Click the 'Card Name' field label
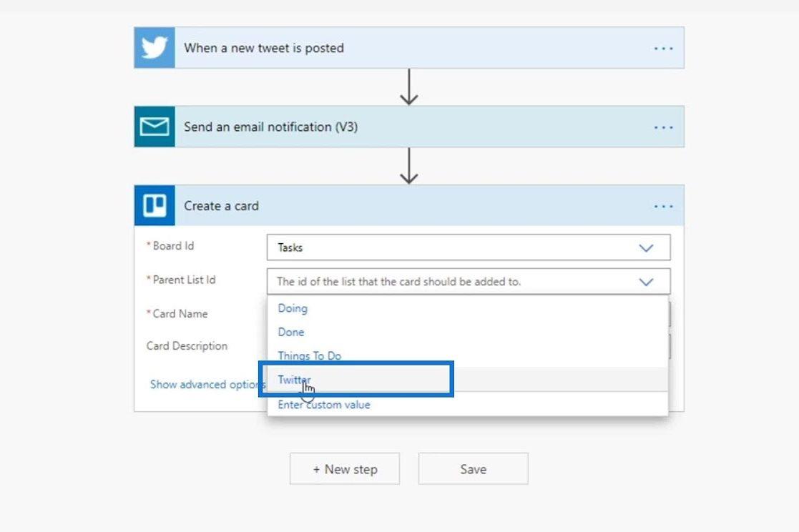 (180, 314)
